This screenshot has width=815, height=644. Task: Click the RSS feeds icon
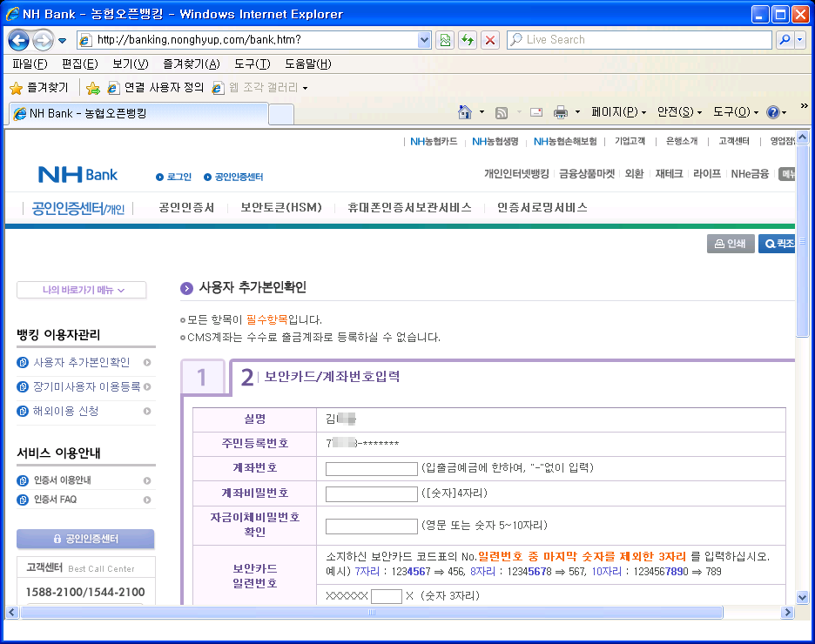[501, 113]
